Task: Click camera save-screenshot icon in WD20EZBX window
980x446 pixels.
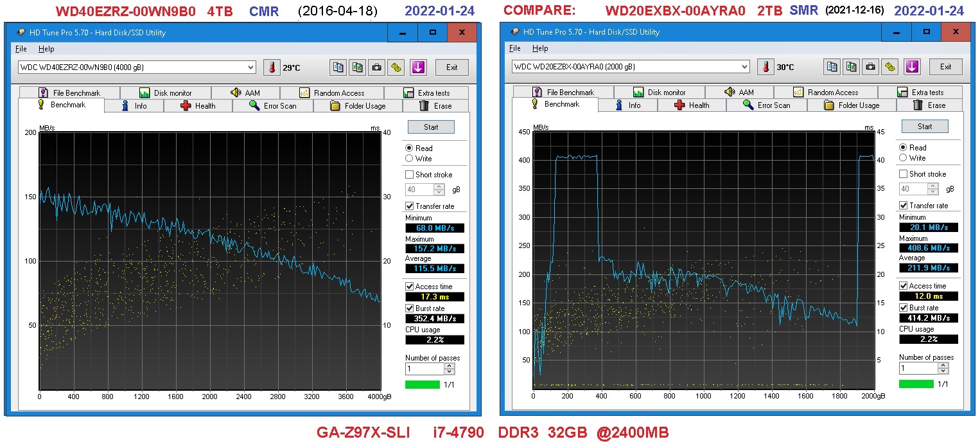Action: (871, 67)
